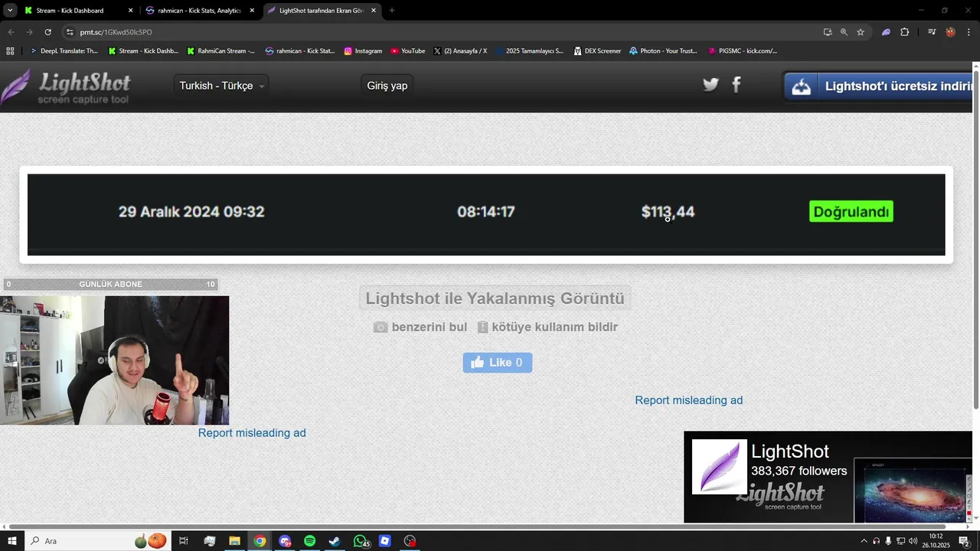Open the Chrome profile avatar
Image resolution: width=980 pixels, height=551 pixels.
point(950,32)
